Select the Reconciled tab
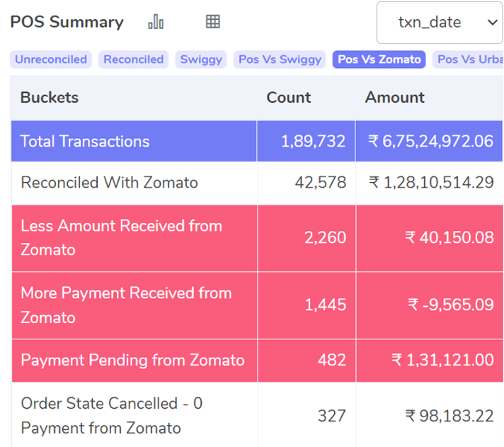 point(133,60)
